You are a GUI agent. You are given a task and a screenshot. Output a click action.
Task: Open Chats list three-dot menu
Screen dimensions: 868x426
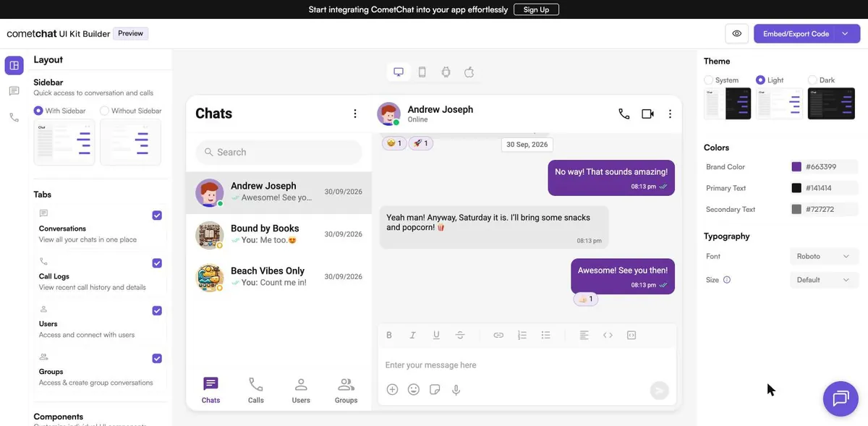click(354, 114)
